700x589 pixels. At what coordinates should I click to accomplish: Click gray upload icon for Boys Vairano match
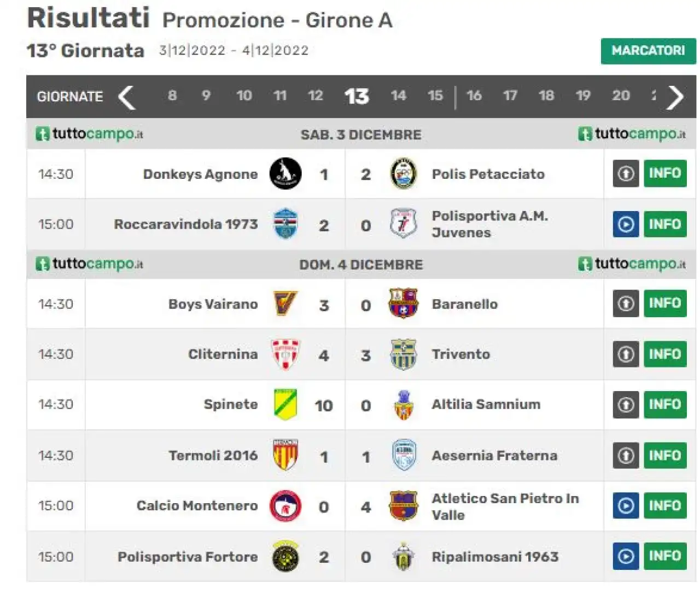(626, 303)
